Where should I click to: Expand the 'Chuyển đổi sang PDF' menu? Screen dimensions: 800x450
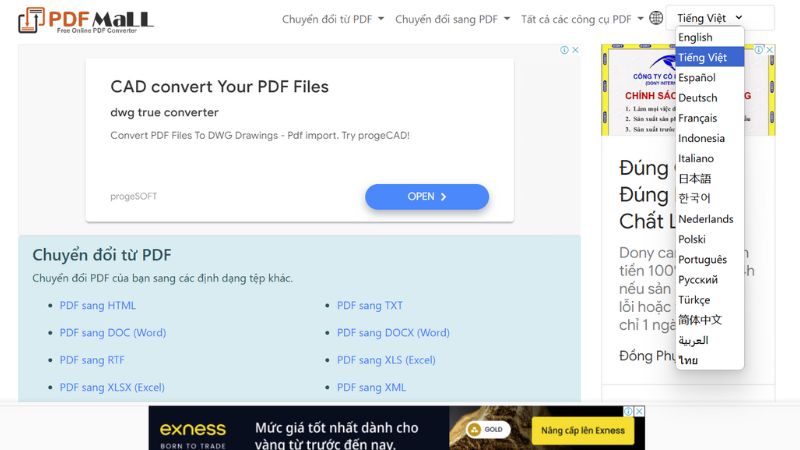tap(452, 19)
